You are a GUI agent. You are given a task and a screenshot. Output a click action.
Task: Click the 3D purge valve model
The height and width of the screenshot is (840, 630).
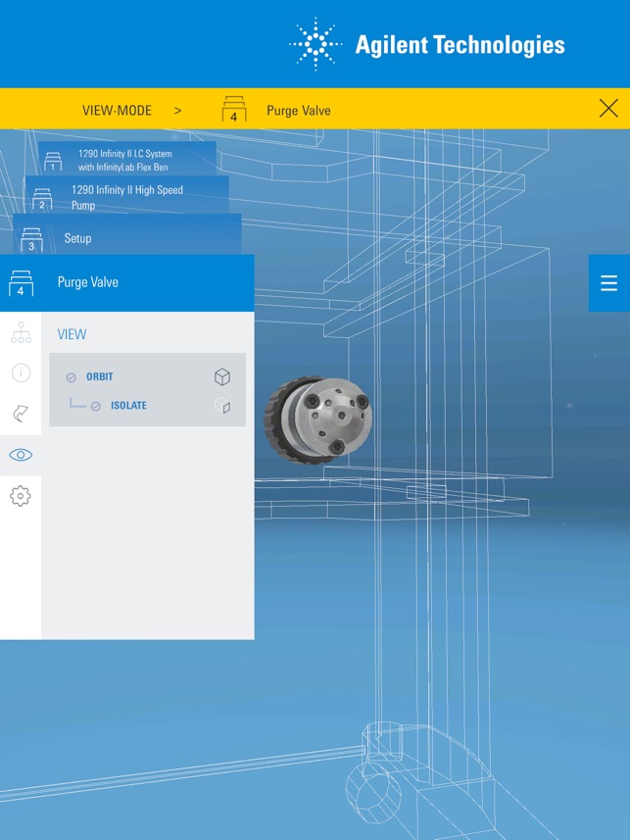[x=317, y=420]
